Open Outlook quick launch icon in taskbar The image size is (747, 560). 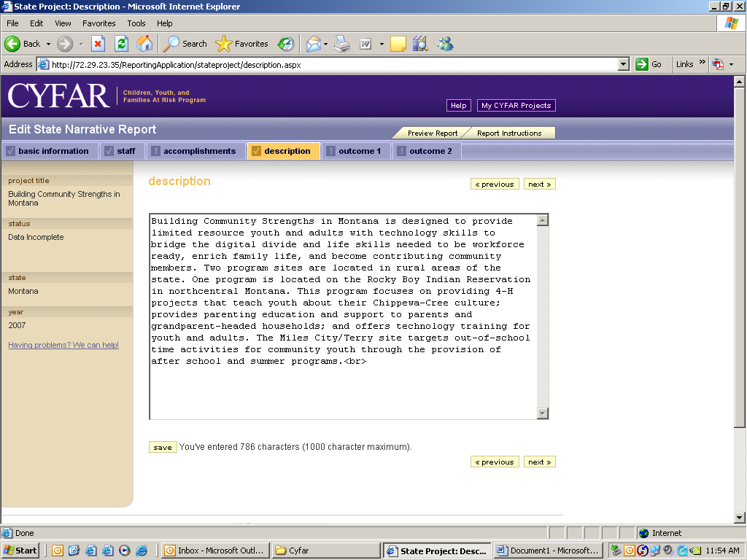click(57, 551)
